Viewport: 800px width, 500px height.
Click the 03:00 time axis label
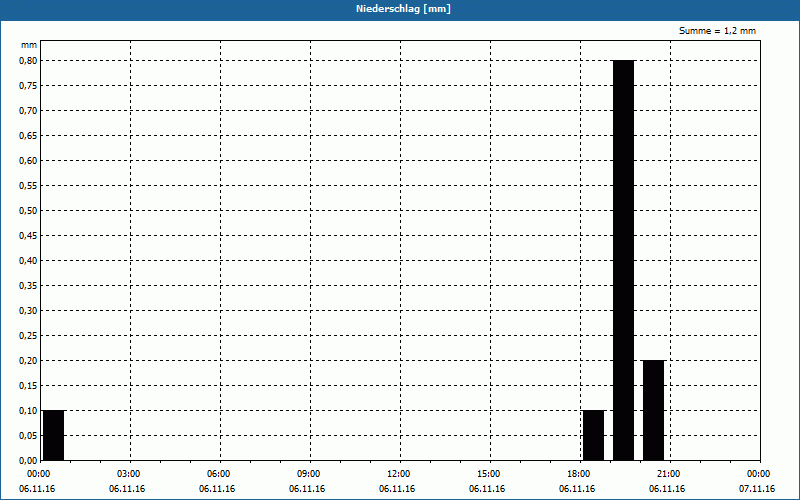point(129,474)
